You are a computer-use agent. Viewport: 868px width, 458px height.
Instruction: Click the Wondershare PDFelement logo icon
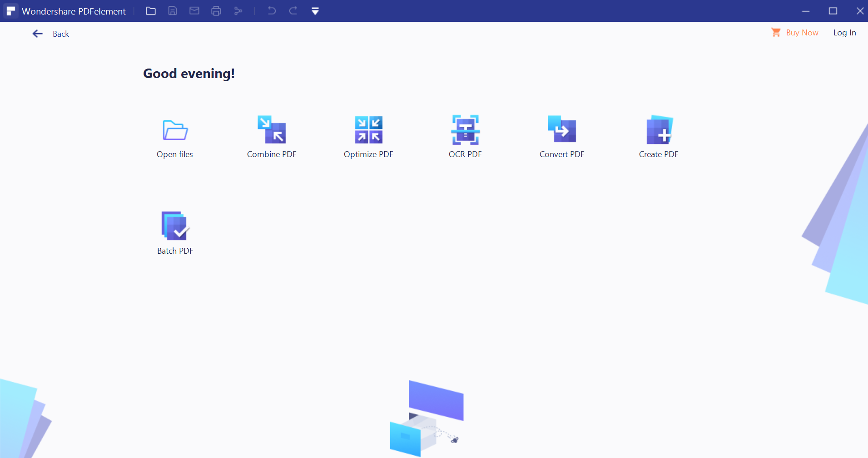[11, 11]
